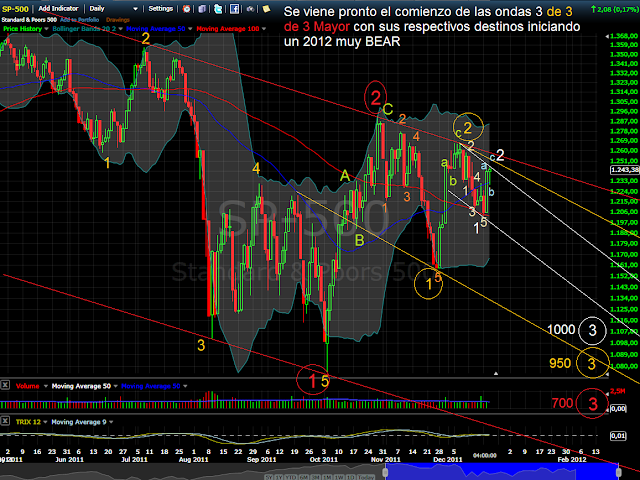Image resolution: width=640 pixels, height=480 pixels.
Task: Click the Add to Portfolio link
Action: pos(79,20)
